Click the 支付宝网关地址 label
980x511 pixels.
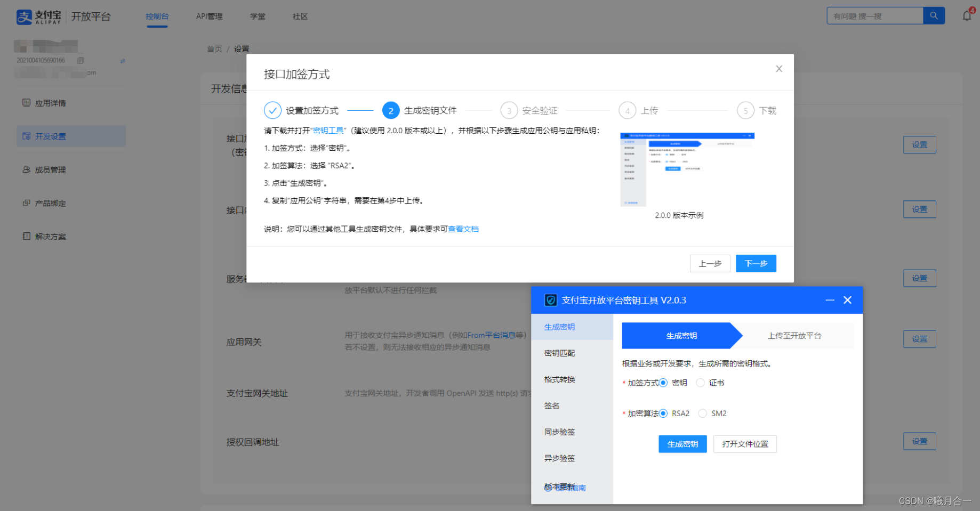(x=257, y=393)
